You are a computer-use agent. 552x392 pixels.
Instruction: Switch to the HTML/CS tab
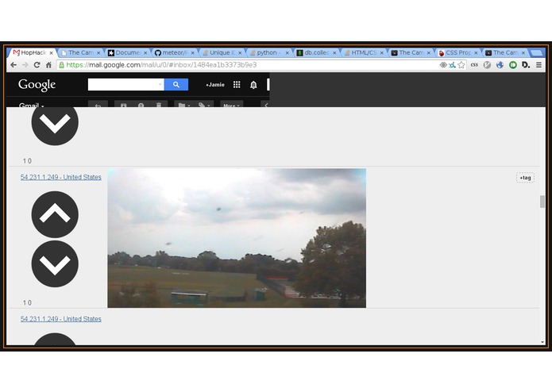pos(363,52)
